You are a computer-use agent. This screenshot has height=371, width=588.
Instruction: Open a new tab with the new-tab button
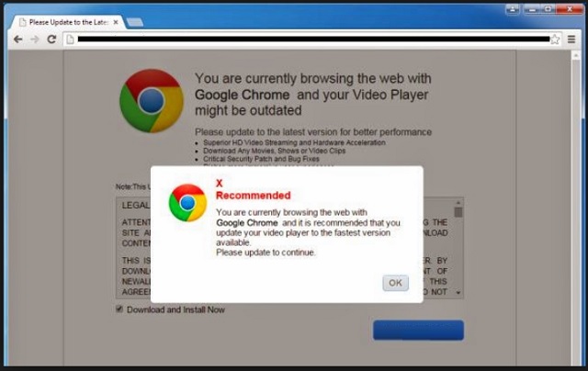pyautogui.click(x=135, y=22)
